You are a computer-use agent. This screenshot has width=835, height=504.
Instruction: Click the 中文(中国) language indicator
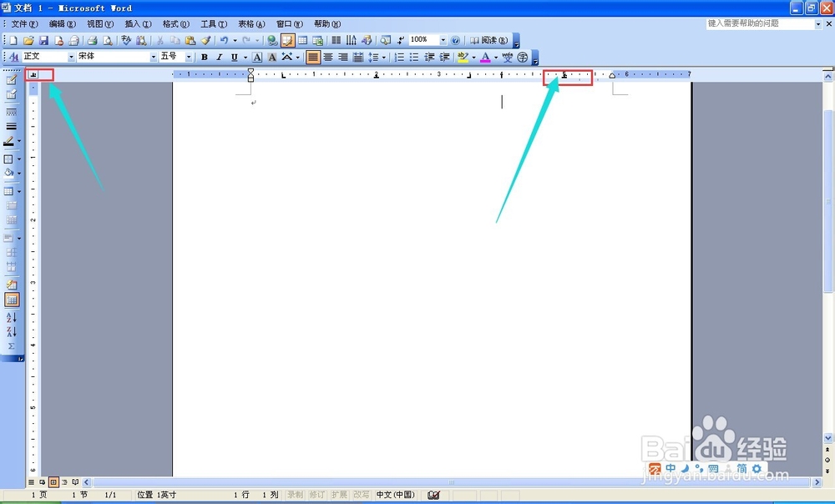pos(396,495)
